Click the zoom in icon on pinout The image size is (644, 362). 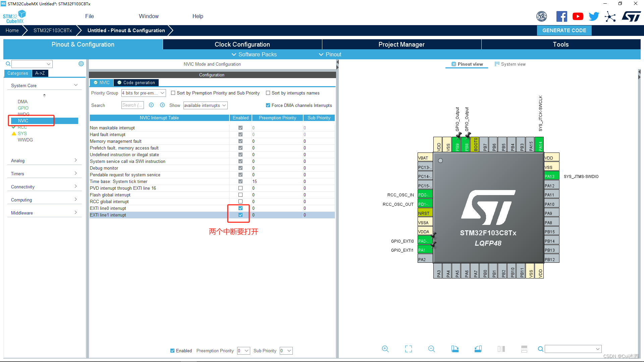click(x=385, y=349)
